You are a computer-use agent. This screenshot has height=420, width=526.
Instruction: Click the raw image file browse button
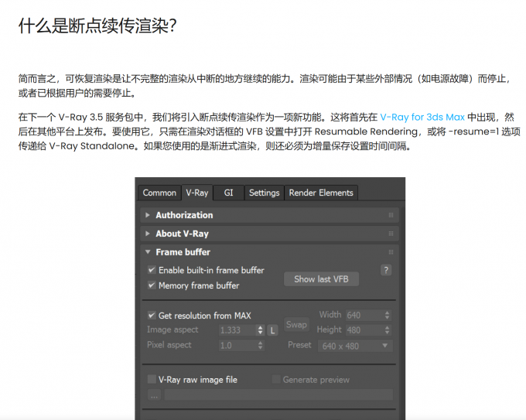coord(154,394)
